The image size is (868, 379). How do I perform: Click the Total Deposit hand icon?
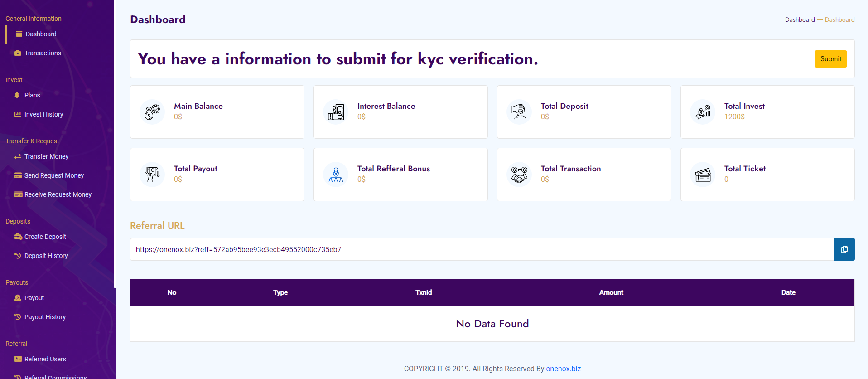519,112
